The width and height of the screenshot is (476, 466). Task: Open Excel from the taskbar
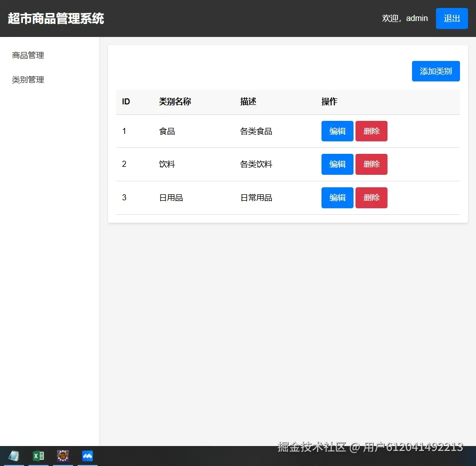pos(38,456)
